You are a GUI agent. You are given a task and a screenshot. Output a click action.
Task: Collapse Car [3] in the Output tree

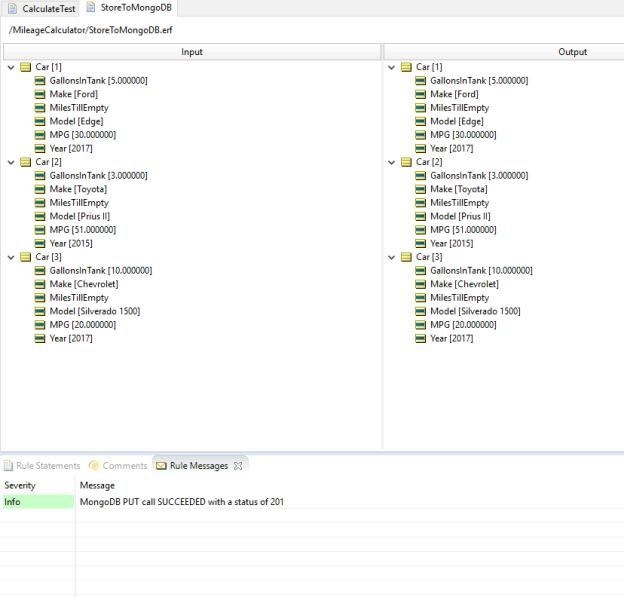tap(392, 257)
